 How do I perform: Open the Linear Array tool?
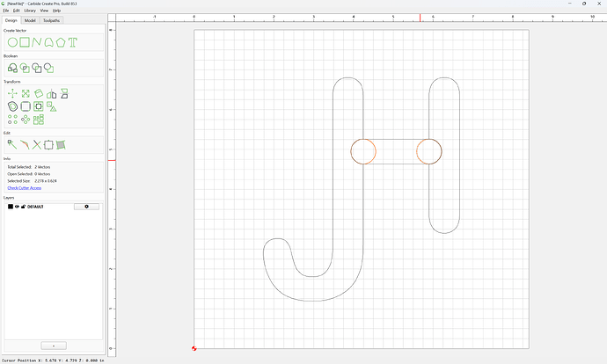12,120
